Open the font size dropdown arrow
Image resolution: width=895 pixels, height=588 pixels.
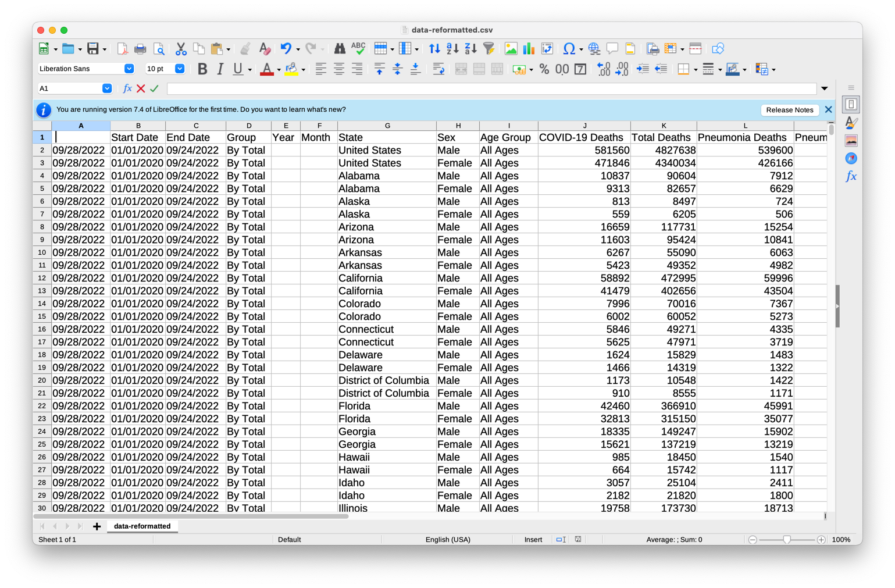click(180, 69)
